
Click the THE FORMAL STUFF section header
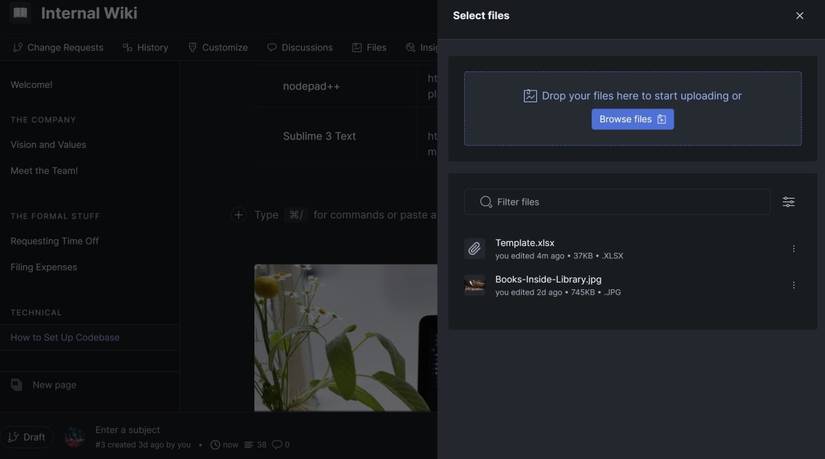[x=55, y=216]
